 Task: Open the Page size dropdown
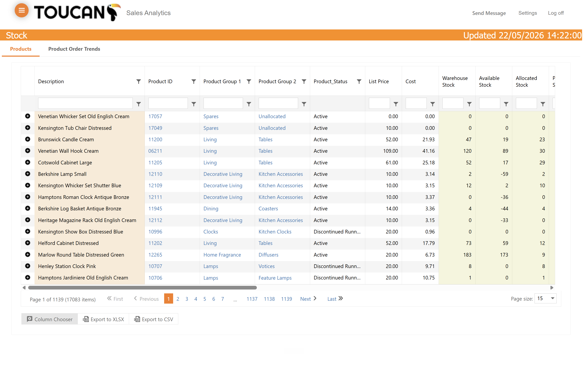click(x=546, y=299)
